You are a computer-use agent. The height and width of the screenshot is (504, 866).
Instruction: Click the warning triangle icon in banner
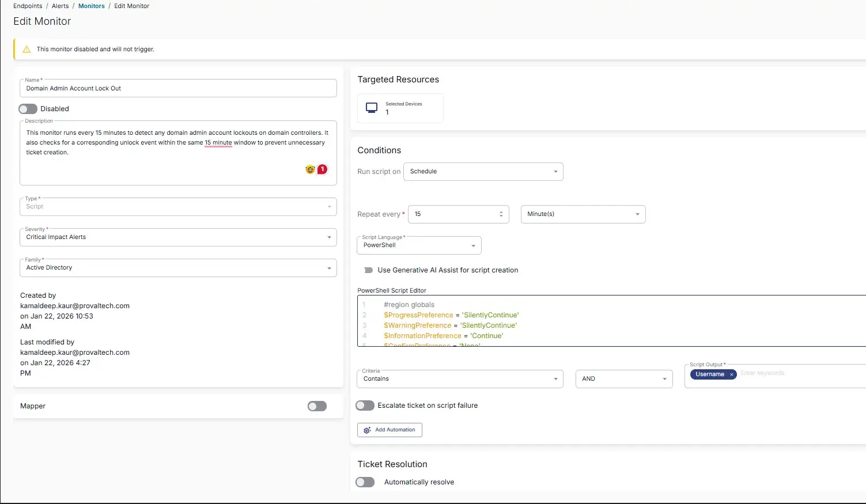(x=27, y=50)
